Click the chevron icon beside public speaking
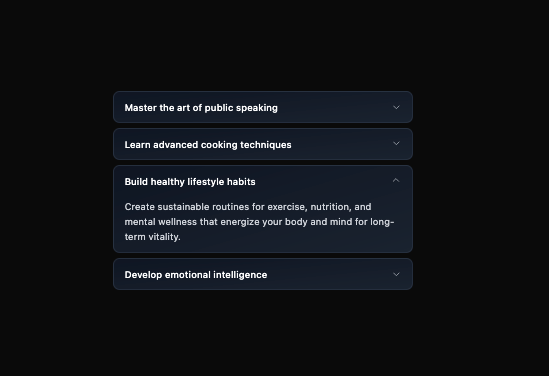The height and width of the screenshot is (376, 549). [x=396, y=107]
